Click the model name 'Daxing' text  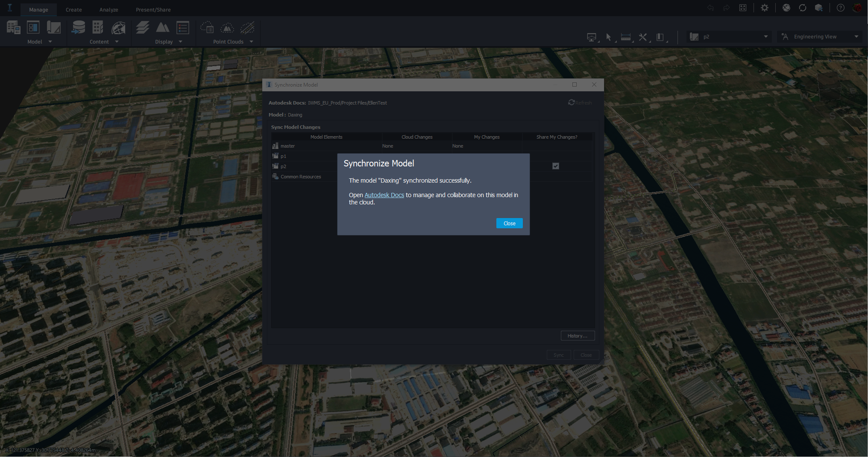click(295, 115)
